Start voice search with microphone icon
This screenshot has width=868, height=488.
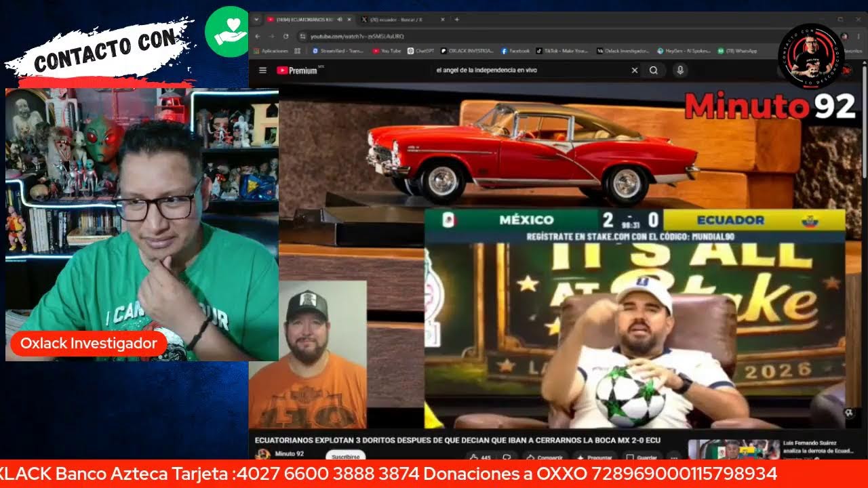[x=680, y=70]
